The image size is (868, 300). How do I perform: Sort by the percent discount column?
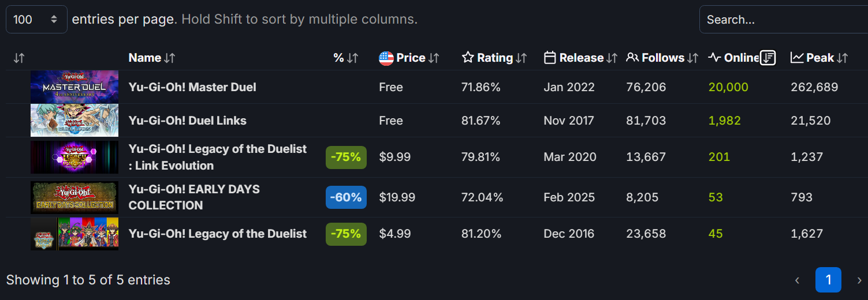pyautogui.click(x=352, y=58)
